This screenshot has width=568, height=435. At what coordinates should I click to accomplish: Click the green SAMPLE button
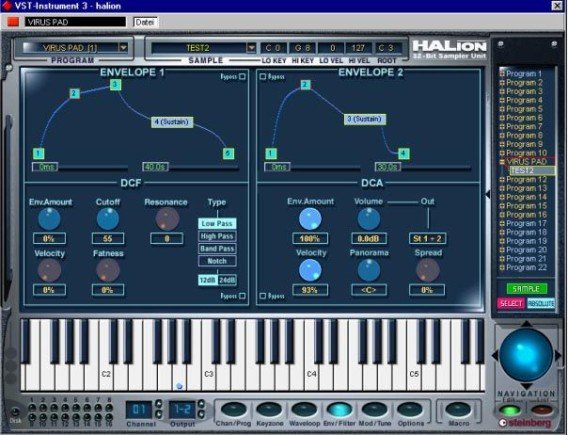click(x=526, y=289)
